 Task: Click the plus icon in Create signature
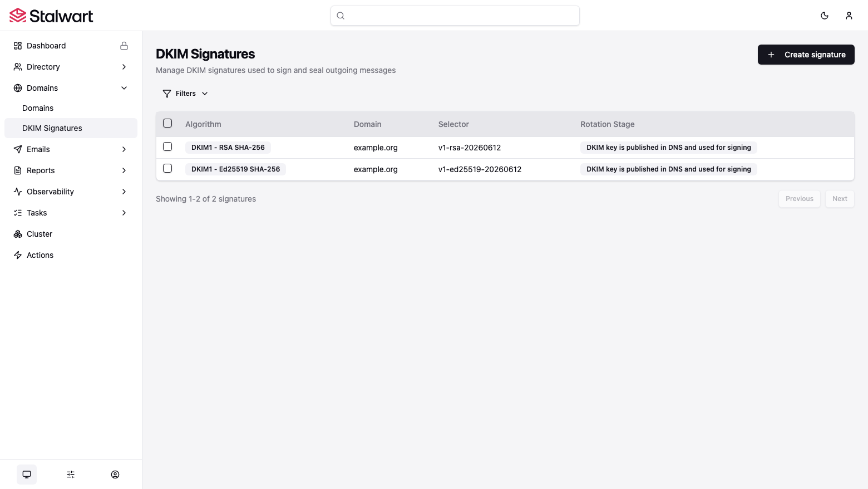coord(771,55)
